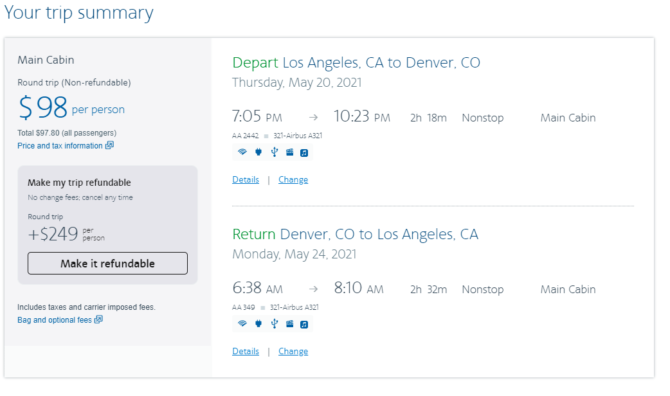Click the Wi-Fi icon on return flight
Viewport: 670px width, 396px height.
click(242, 324)
